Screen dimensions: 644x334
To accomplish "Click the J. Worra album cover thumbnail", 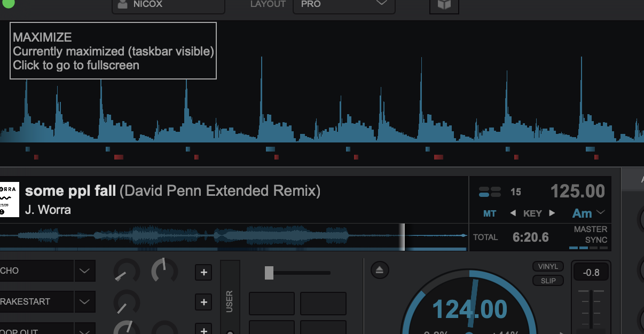I will 9,199.
